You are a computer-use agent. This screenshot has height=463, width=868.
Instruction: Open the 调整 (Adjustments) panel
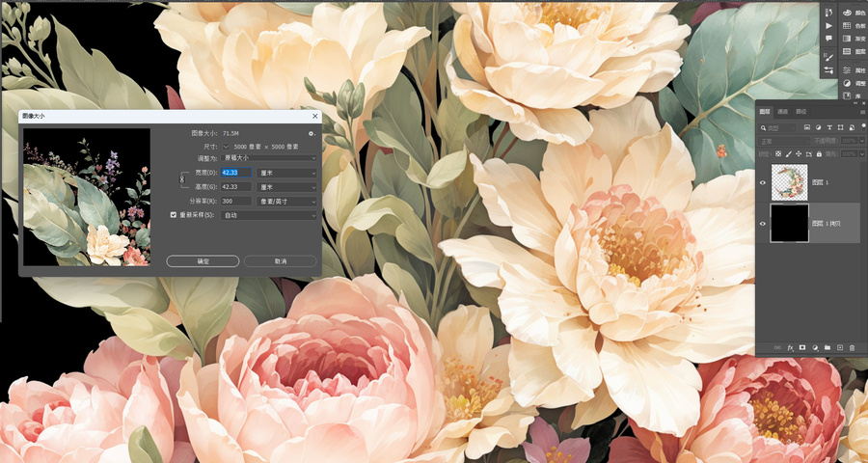point(854,83)
